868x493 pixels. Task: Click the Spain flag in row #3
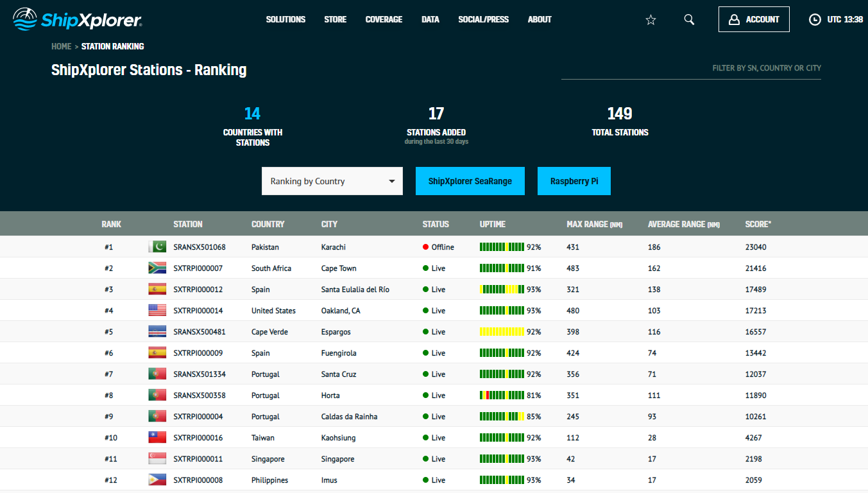point(157,290)
